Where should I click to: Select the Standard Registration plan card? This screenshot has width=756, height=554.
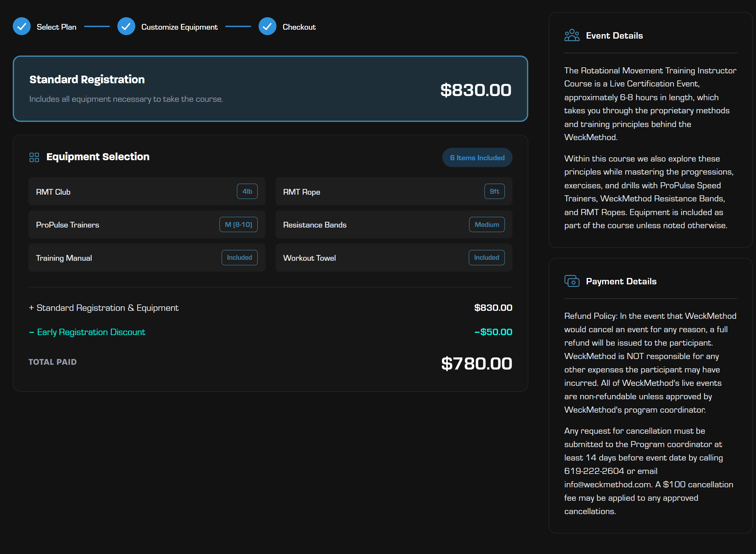pos(270,89)
